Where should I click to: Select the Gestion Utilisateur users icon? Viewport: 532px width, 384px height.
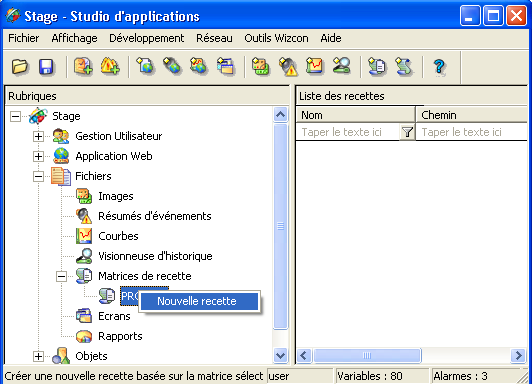[61, 136]
